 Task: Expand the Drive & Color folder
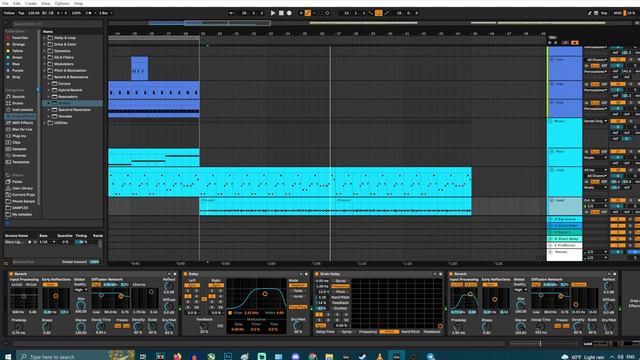44,44
